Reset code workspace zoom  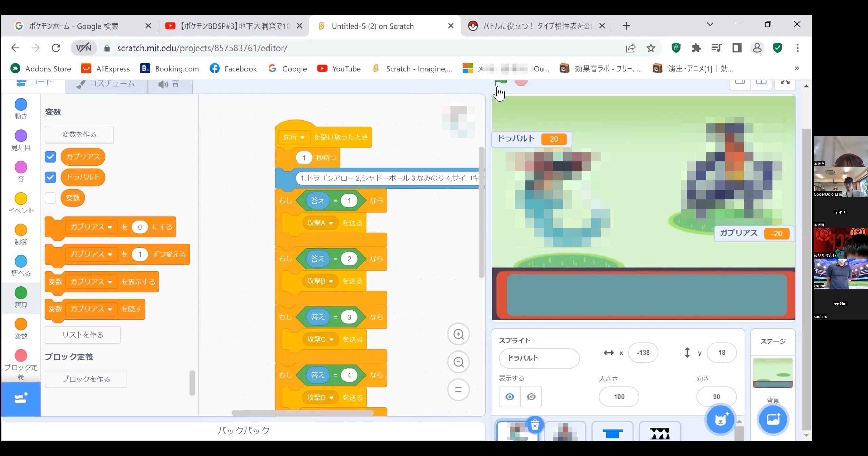458,390
